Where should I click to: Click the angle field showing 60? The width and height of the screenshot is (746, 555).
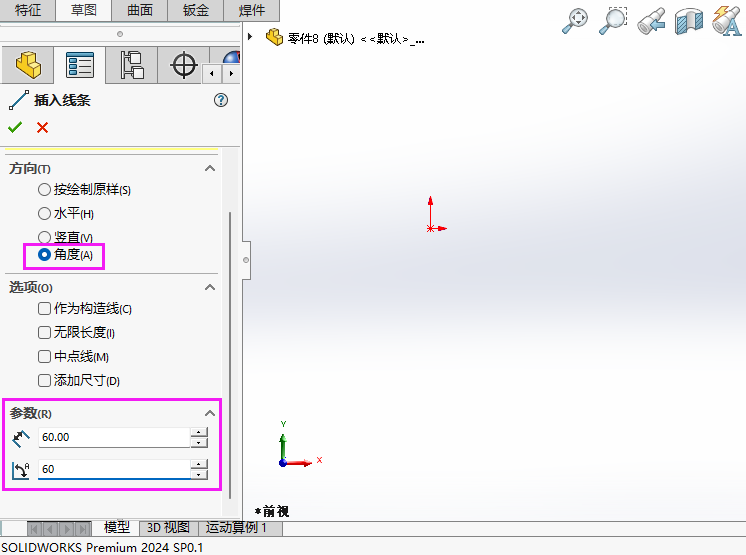(114, 469)
